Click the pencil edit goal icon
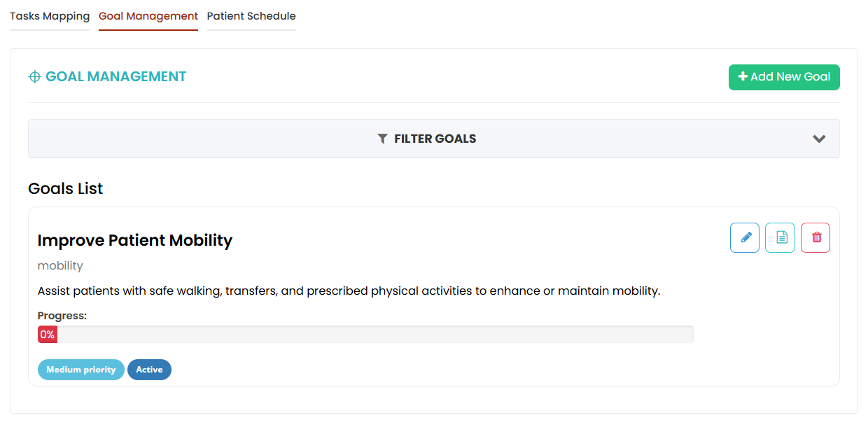 pos(745,237)
